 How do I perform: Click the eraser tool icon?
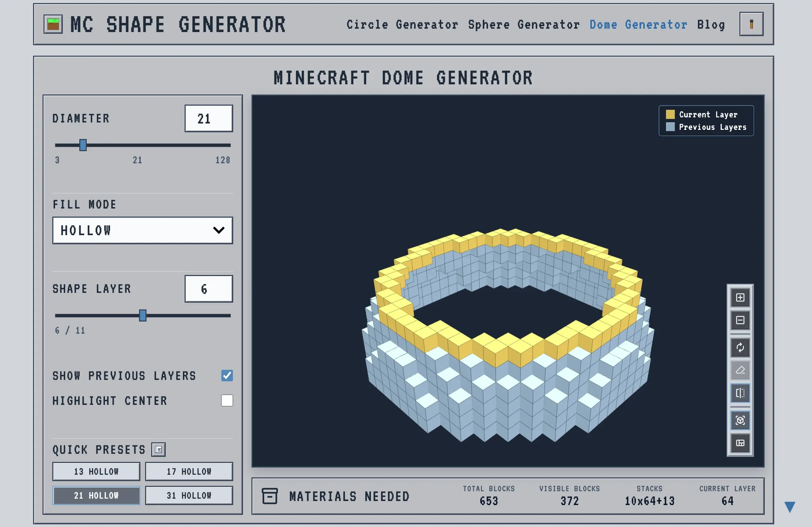(740, 370)
